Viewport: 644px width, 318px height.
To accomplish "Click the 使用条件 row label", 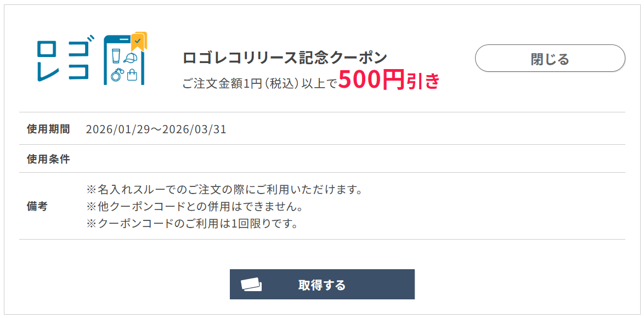I will point(48,159).
